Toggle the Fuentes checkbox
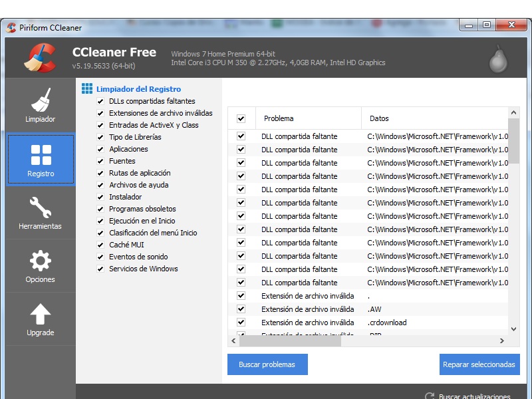The image size is (532, 399). (100, 161)
